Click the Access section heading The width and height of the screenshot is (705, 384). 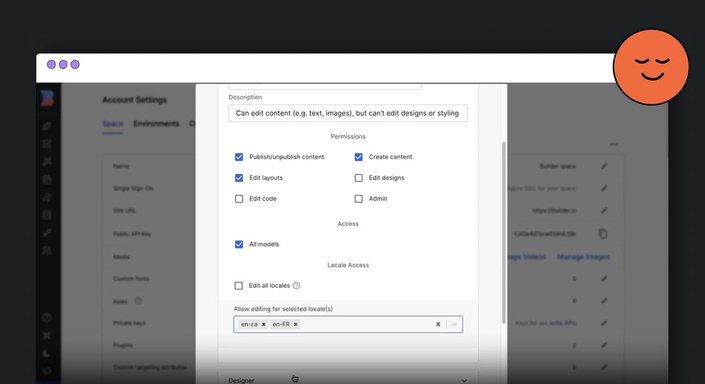pyautogui.click(x=348, y=223)
